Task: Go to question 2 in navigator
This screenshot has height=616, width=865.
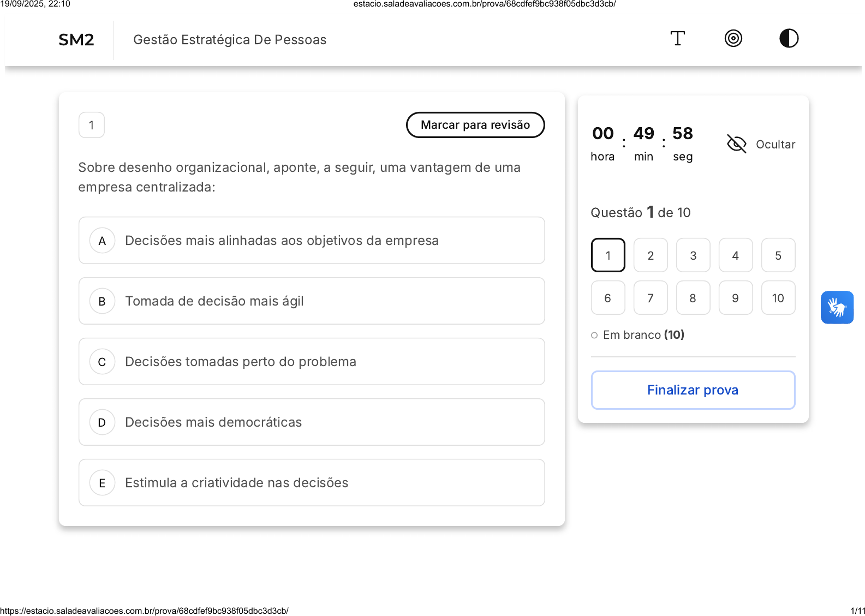Action: pos(651,255)
